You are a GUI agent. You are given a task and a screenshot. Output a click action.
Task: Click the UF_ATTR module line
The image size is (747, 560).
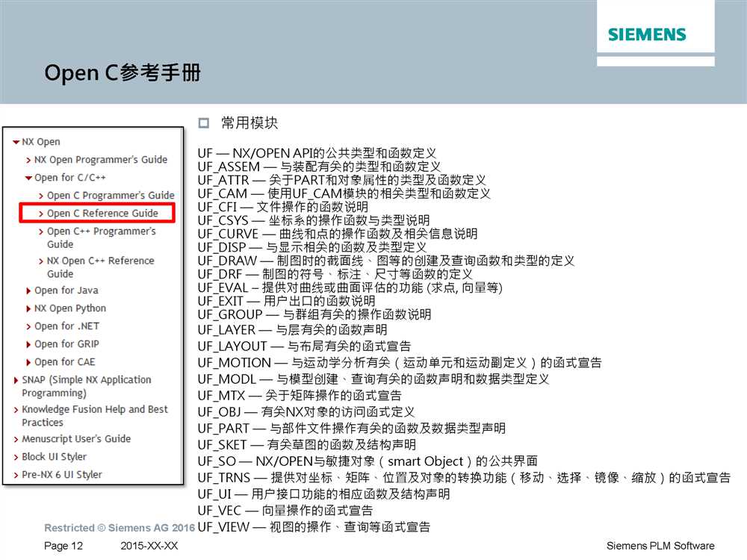tap(341, 180)
